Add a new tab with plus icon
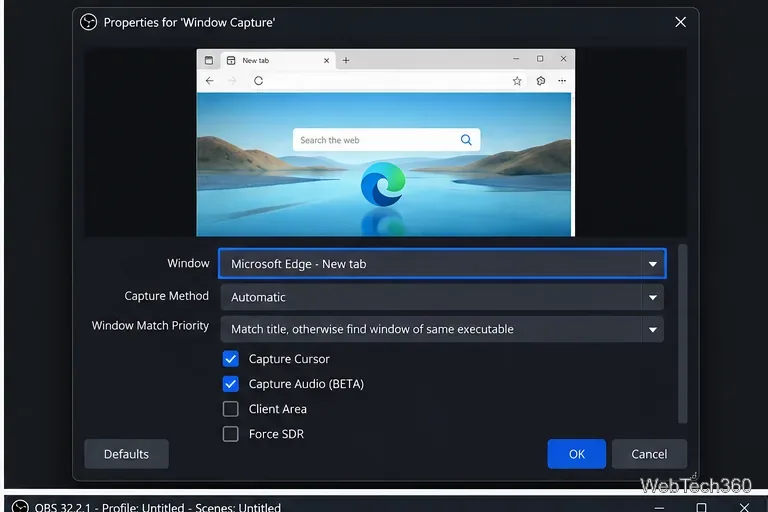Viewport: 768px width, 512px height. pos(346,60)
